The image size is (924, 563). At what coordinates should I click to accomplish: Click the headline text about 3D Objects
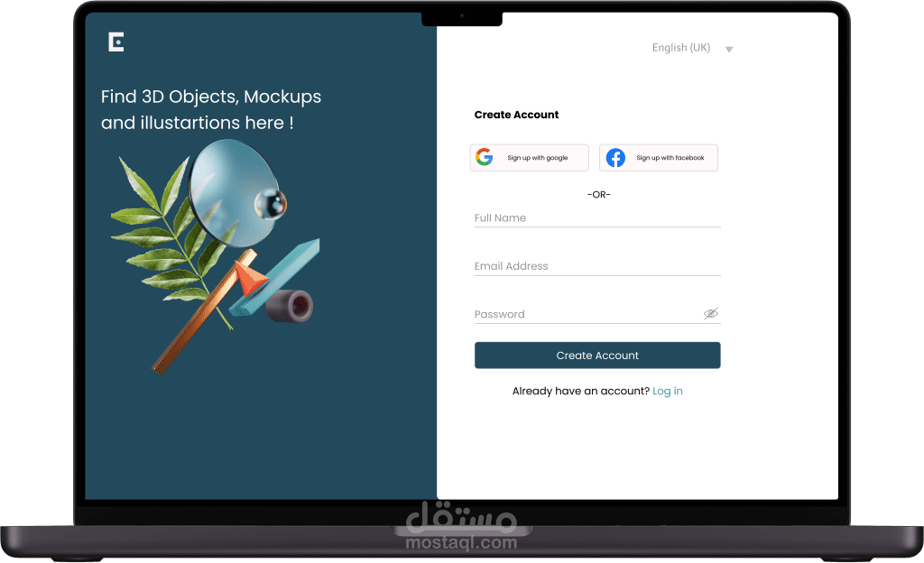[211, 109]
